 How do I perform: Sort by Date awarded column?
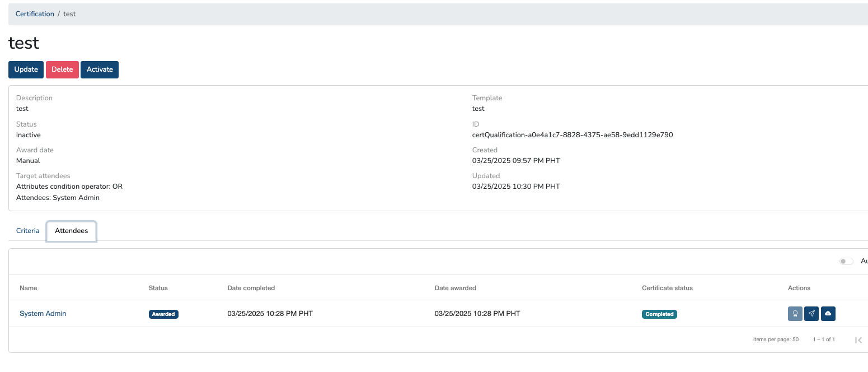pyautogui.click(x=455, y=288)
